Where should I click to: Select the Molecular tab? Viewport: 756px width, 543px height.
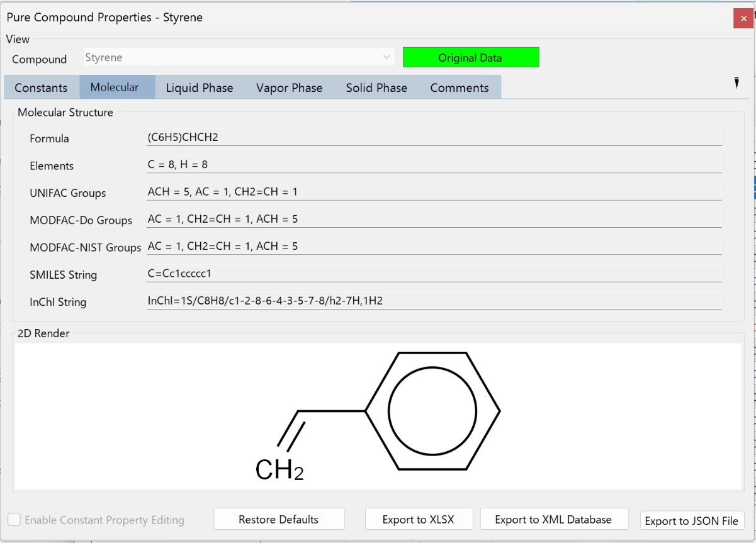pyautogui.click(x=117, y=87)
